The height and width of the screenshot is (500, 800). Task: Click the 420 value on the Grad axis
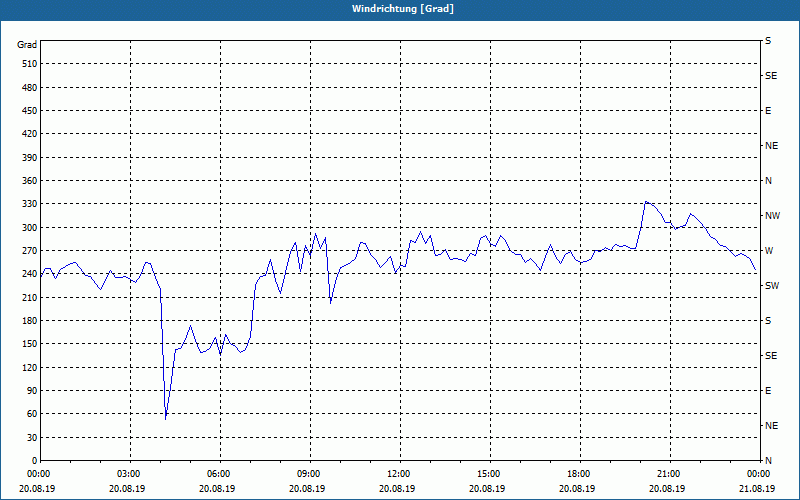click(30, 134)
